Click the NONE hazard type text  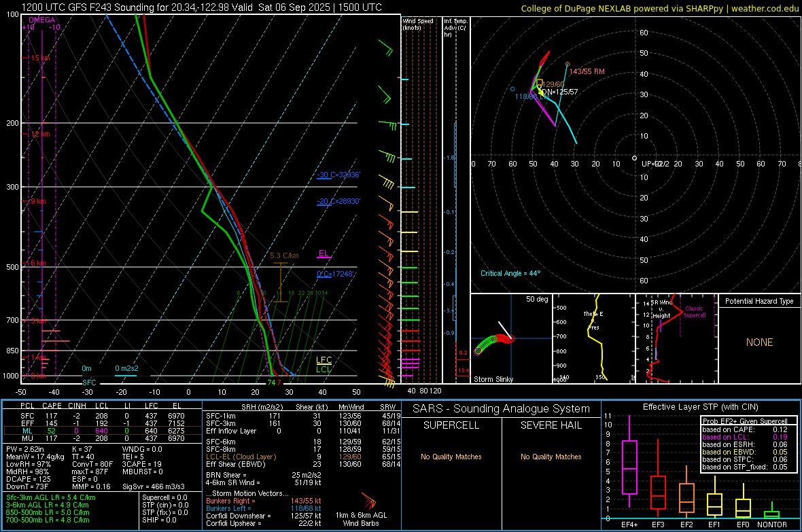759,342
